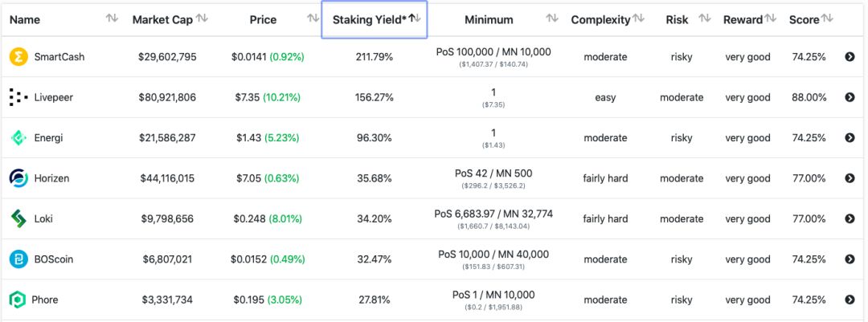Viewport: 868px width, 322px height.
Task: Expand the Horizen row details arrow
Action: (x=850, y=178)
